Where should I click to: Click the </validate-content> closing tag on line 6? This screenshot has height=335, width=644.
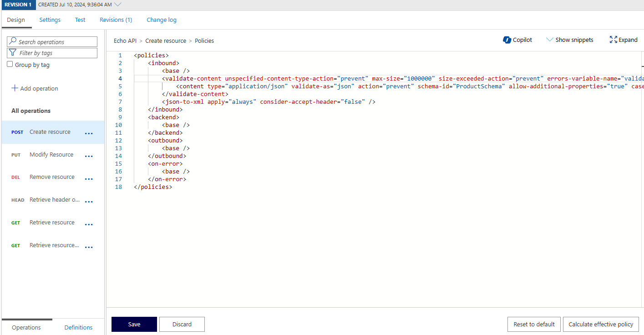pyautogui.click(x=195, y=94)
